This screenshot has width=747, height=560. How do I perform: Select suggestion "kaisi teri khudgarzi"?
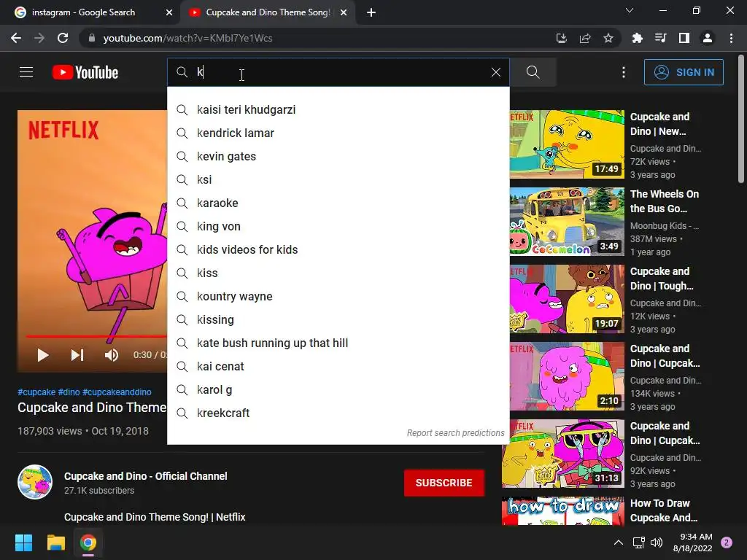[x=338, y=109]
